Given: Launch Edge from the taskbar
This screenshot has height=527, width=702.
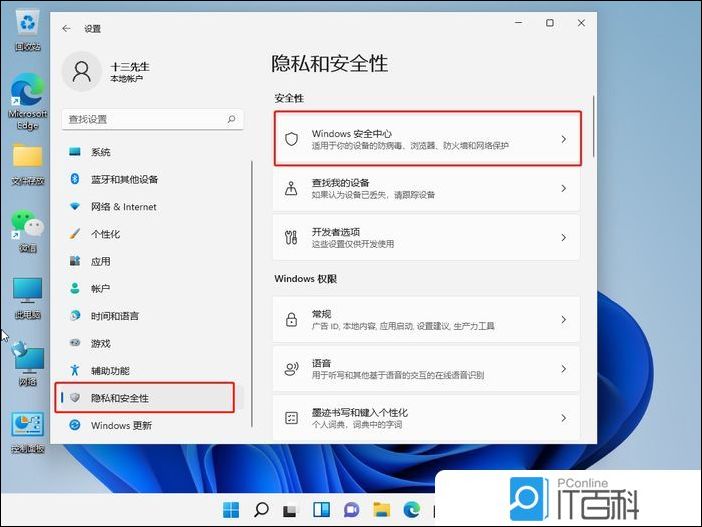Looking at the screenshot, I should click(x=411, y=510).
